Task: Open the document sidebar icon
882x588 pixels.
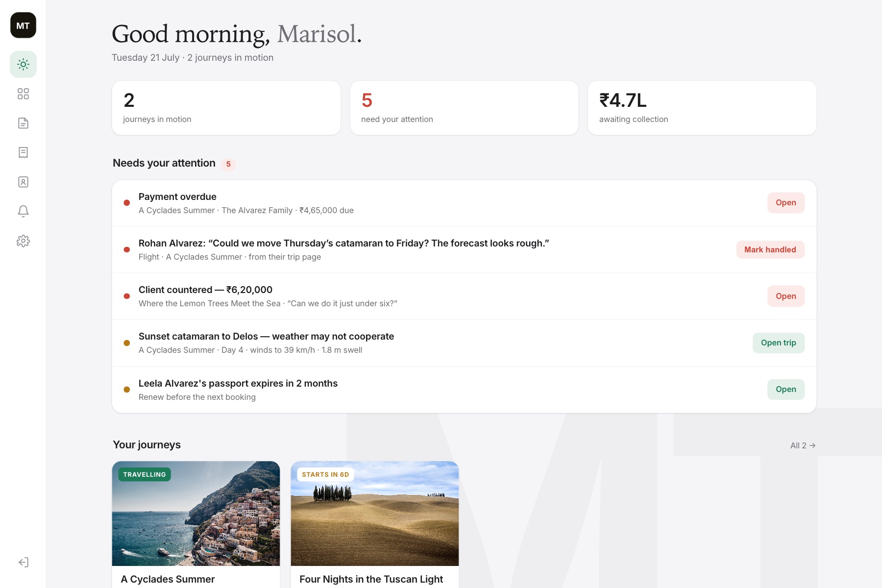Action: (x=23, y=123)
